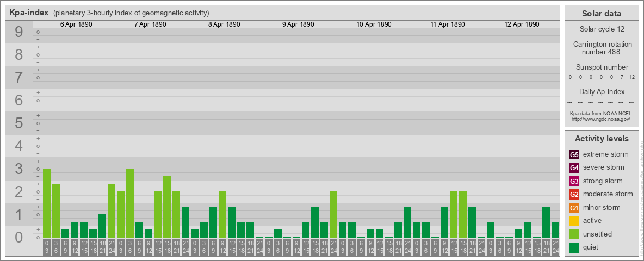644x261 pixels.
Task: Click the '11 Apr 1890' date header
Action: coord(448,24)
